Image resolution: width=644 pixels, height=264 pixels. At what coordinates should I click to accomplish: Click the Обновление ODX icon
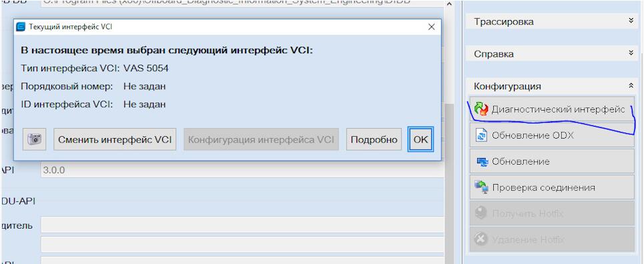[480, 135]
